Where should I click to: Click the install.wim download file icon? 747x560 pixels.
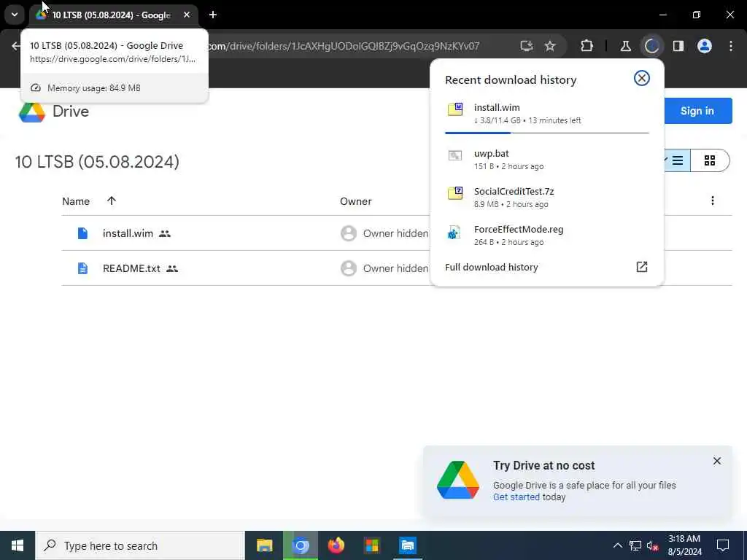(455, 109)
